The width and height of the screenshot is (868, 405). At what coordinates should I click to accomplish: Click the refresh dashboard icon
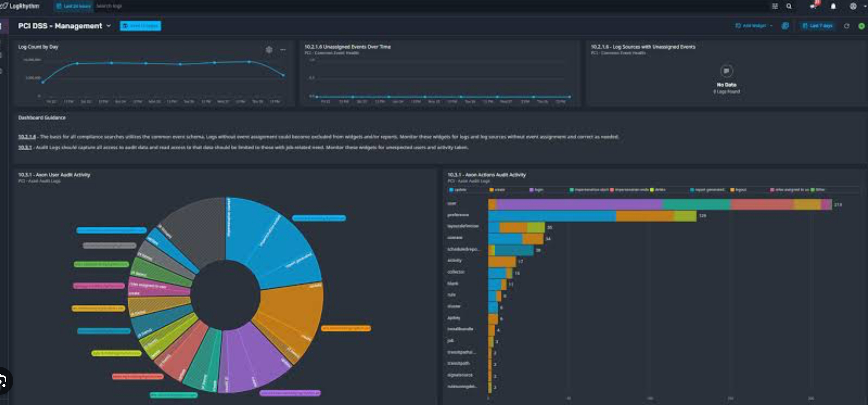tap(846, 26)
